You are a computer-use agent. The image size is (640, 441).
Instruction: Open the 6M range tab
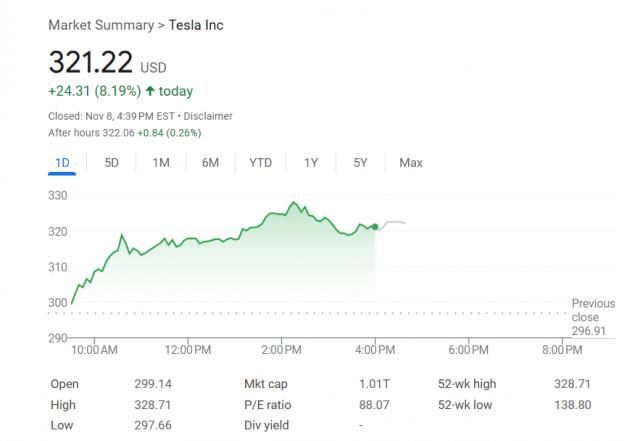[x=210, y=162]
